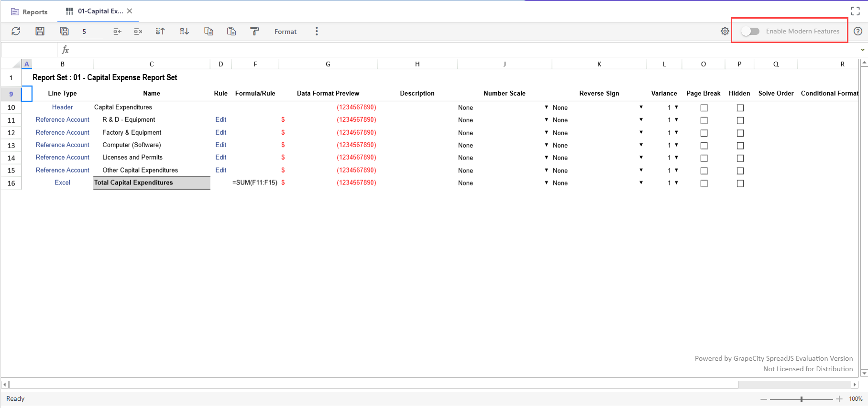Viewport: 868px width, 408px height.
Task: Click the row count input field showing 5
Action: click(91, 32)
